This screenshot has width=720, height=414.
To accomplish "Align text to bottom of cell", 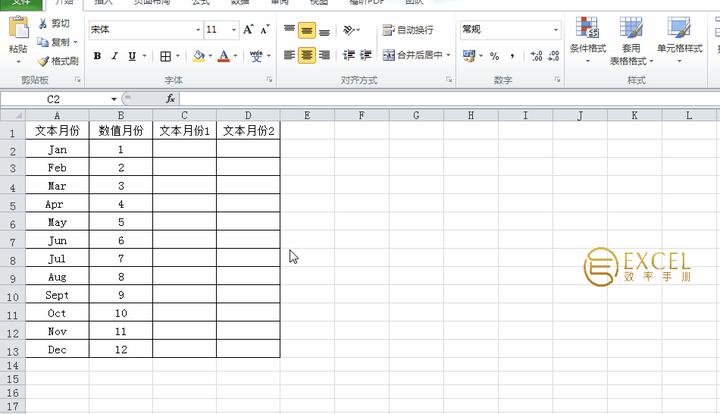I will [324, 30].
